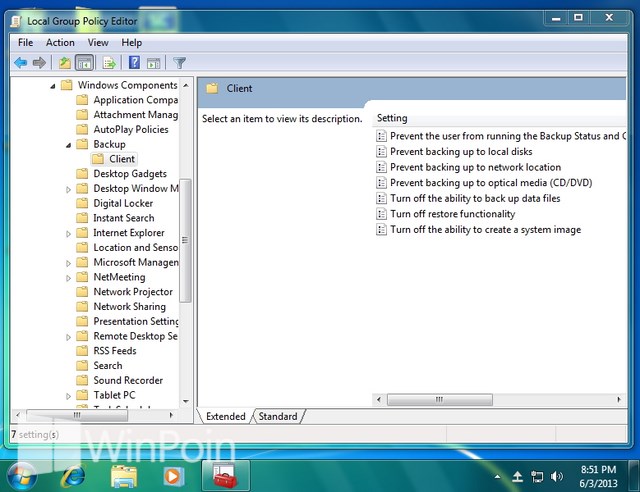Go up one level with folder-up icon
The image size is (640, 492).
65,63
